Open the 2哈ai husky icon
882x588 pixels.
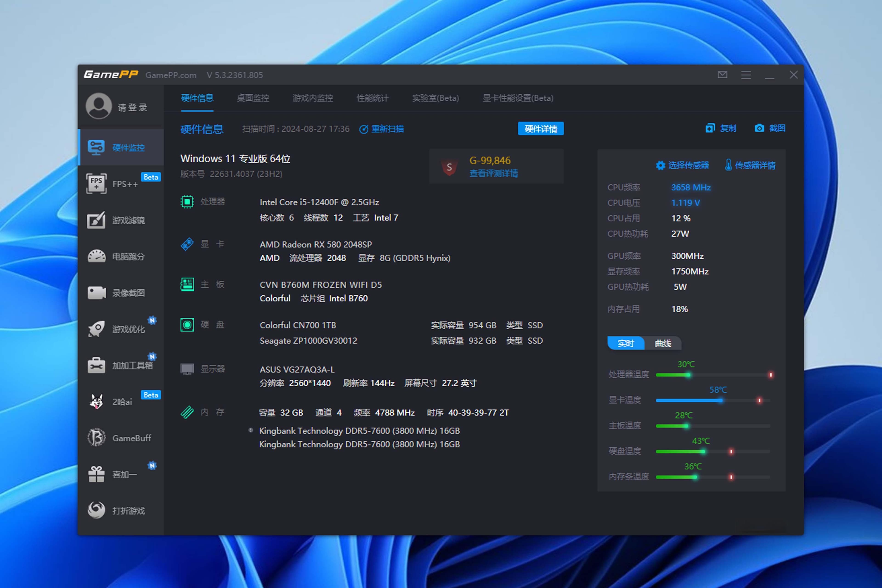point(96,401)
